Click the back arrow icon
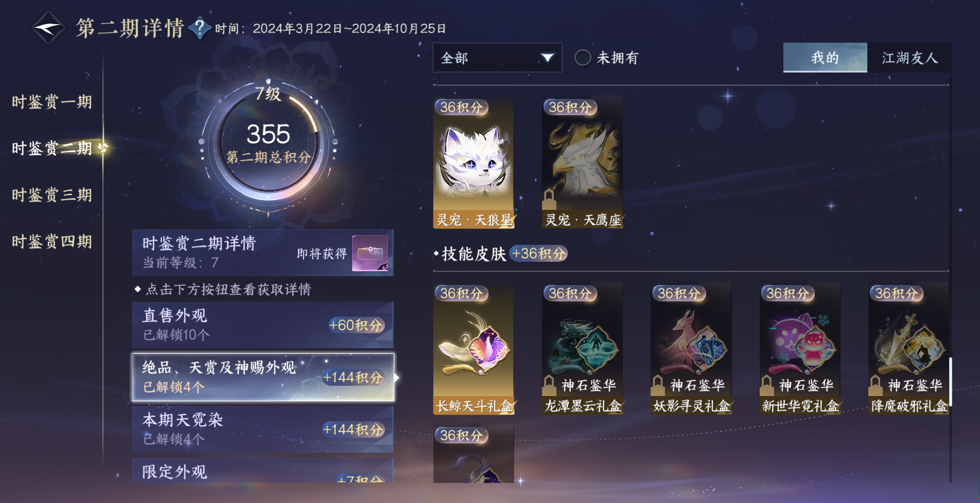Viewport: 980px width, 503px height. pos(48,28)
